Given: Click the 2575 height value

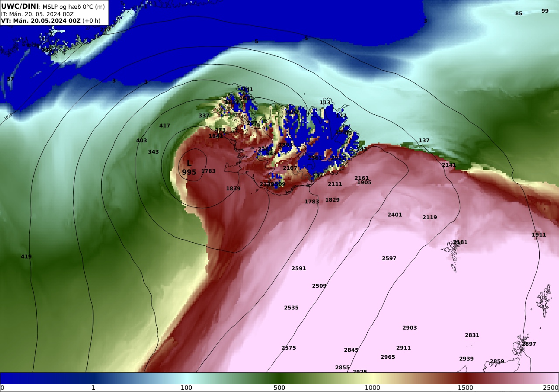Looking at the screenshot, I should click(289, 348).
